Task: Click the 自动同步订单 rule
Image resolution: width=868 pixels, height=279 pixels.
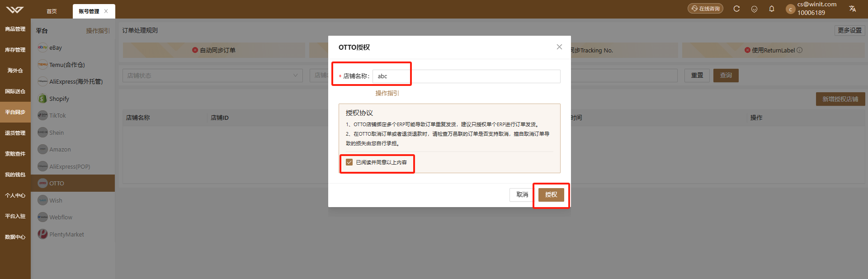Action: (214, 50)
